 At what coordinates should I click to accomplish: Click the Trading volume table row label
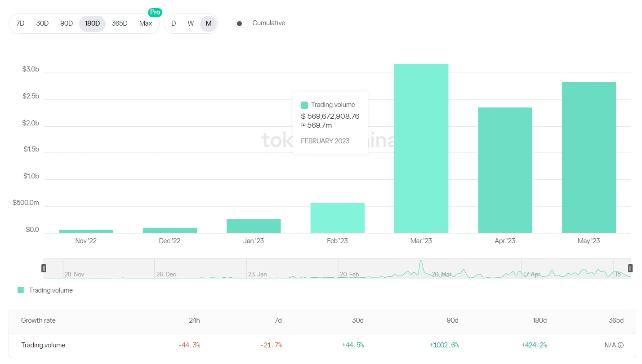(x=43, y=345)
